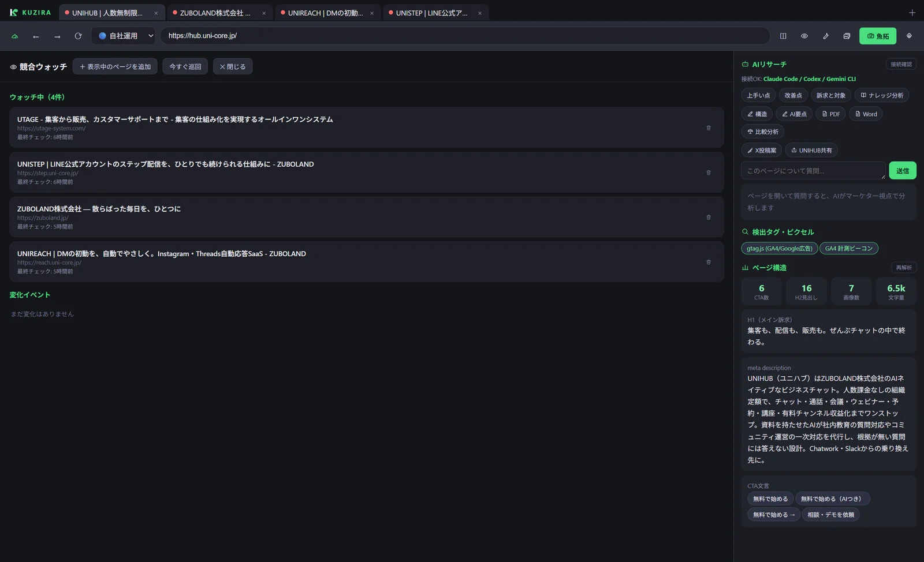Generate X投稿案 draft
924x562 pixels.
pos(762,150)
